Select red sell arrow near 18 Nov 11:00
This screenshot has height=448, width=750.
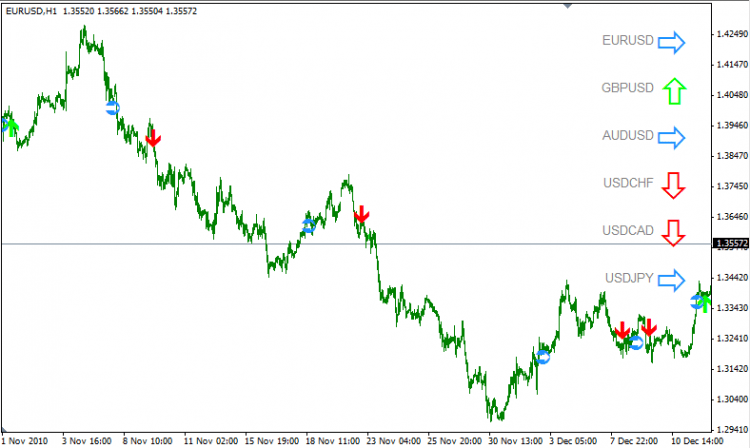point(361,214)
